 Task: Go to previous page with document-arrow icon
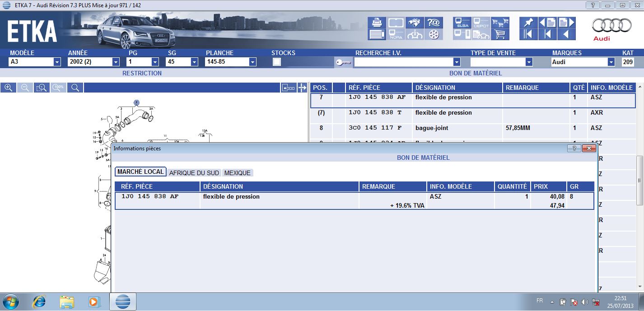[547, 23]
